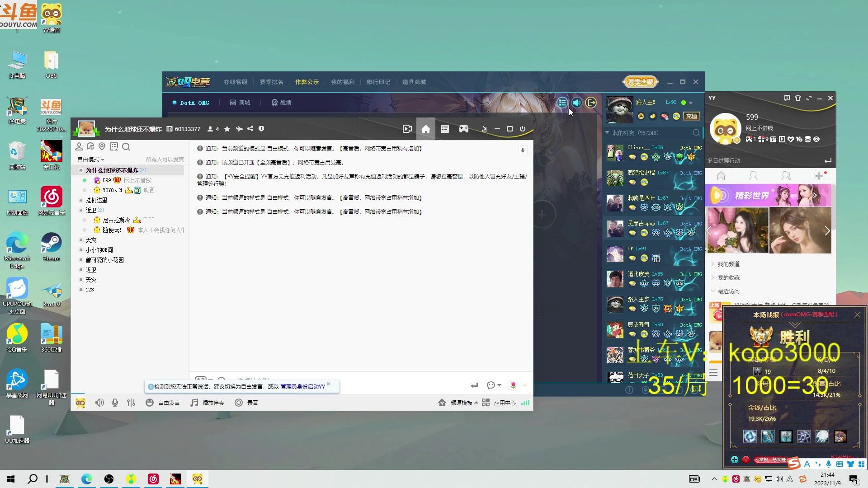Open the member list icon in channel sidebar

pos(79,146)
